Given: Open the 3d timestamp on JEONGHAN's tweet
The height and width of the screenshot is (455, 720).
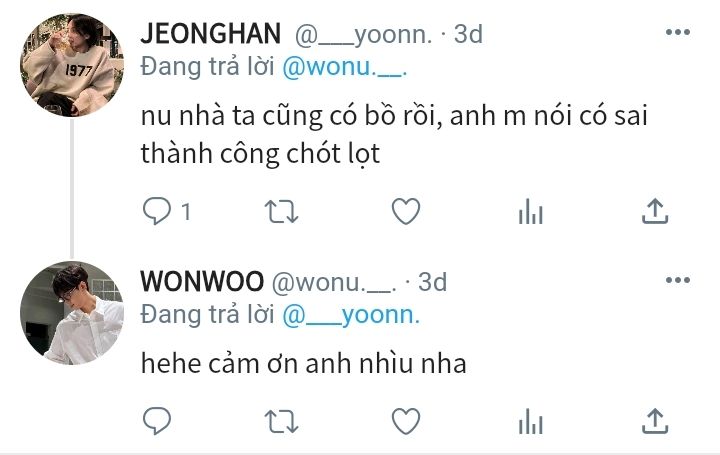Looking at the screenshot, I should pyautogui.click(x=468, y=34).
